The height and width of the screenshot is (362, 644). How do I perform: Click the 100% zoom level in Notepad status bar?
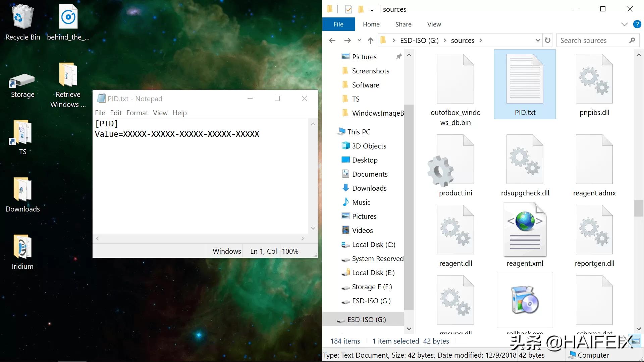coord(290,251)
